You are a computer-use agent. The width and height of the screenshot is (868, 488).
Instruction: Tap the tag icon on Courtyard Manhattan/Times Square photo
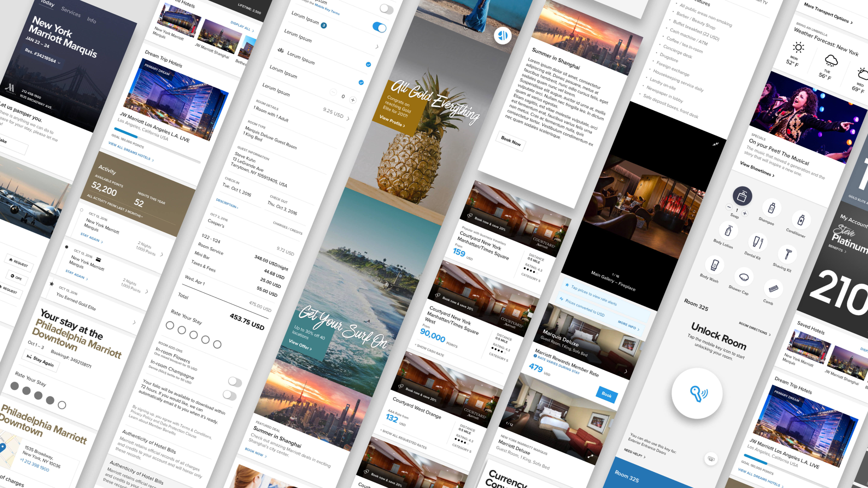(469, 215)
